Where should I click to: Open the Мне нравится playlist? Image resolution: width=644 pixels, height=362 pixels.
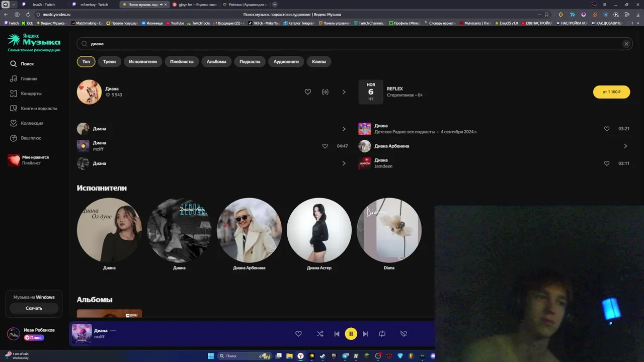28,160
